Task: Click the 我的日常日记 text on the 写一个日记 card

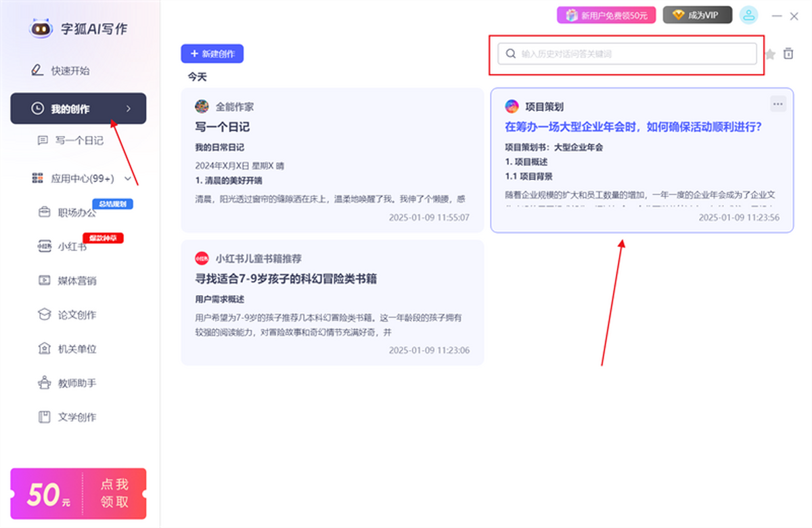Action: [x=219, y=147]
